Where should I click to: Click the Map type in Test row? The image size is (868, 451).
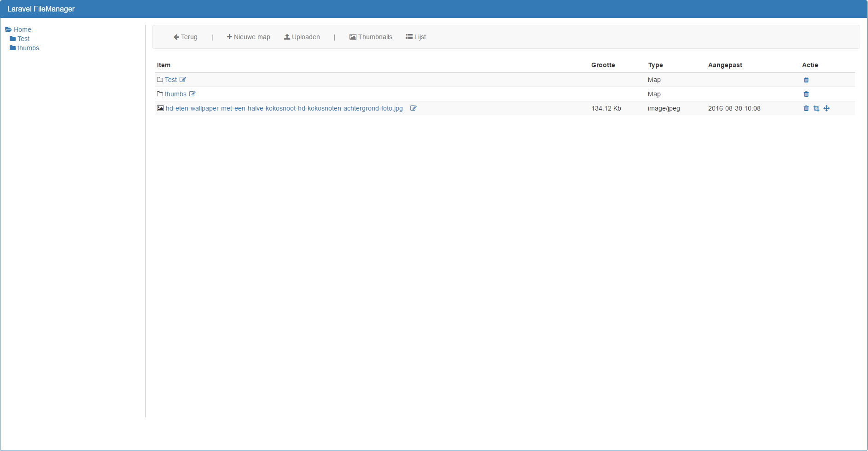(654, 80)
